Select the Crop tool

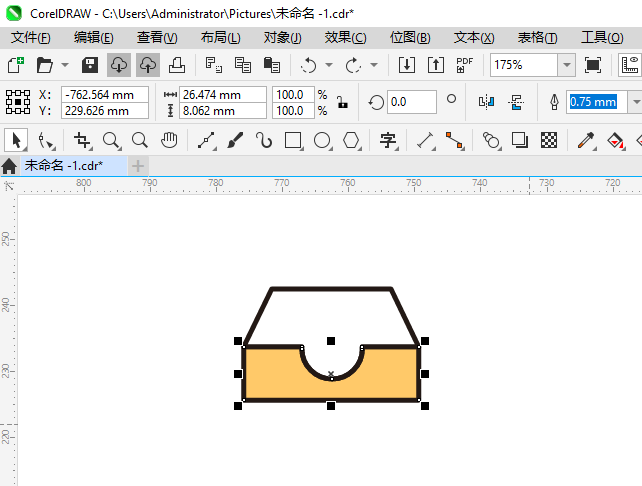[x=82, y=140]
